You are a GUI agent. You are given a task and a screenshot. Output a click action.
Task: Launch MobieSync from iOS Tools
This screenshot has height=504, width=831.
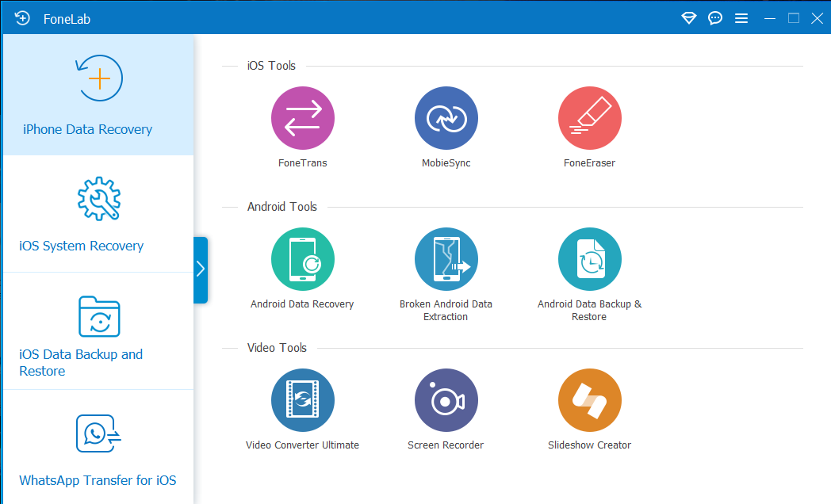tap(446, 118)
